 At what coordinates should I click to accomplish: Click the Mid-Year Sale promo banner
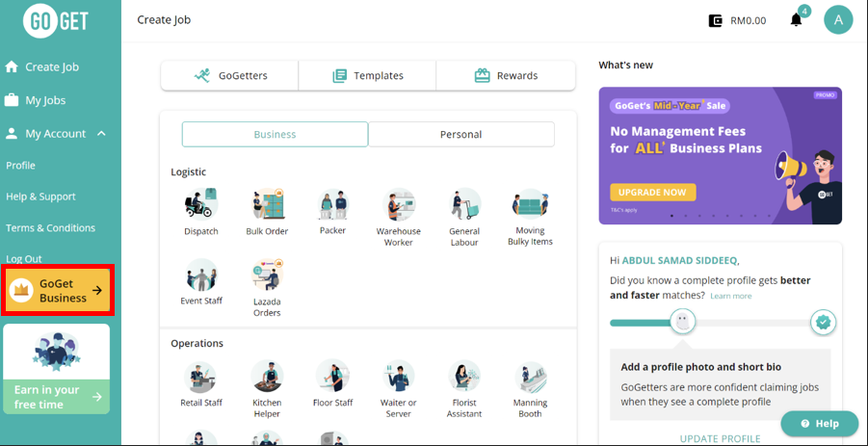[721, 155]
